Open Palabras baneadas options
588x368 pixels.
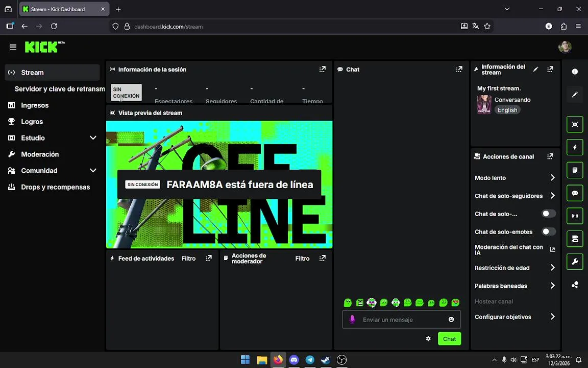click(x=515, y=286)
